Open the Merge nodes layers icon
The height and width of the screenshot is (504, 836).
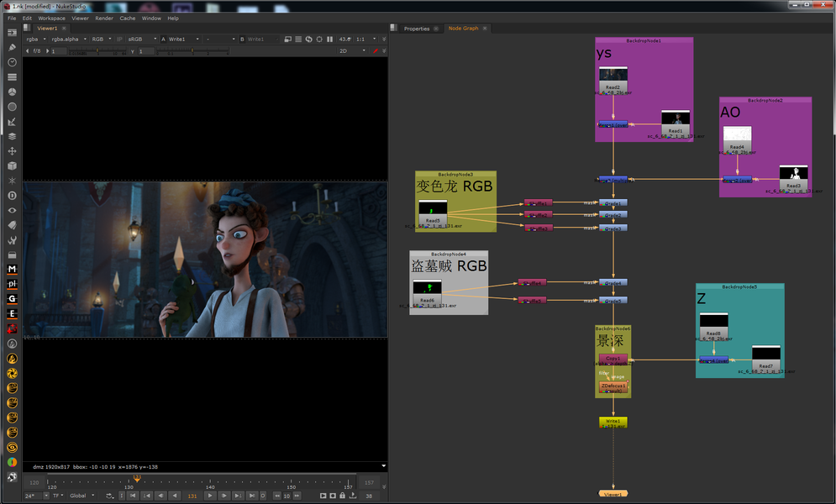tap(12, 136)
